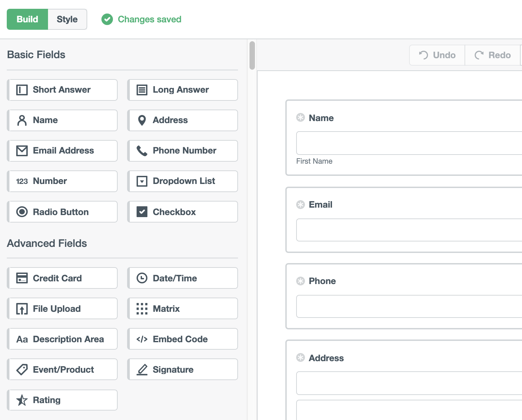The image size is (522, 420).
Task: Click the Number 123 icon
Action: 22,181
